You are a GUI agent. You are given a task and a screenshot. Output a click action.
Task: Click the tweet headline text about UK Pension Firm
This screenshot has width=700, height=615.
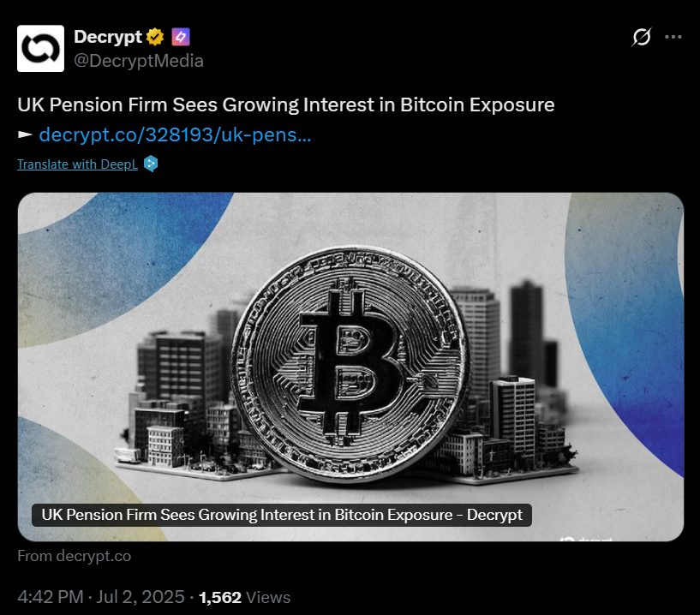coord(286,104)
